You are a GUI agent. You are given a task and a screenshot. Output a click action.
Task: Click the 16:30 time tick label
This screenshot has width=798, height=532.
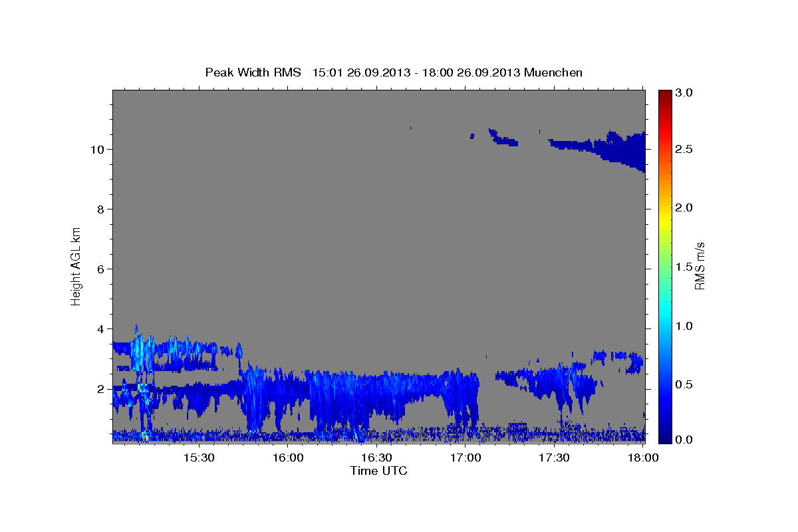pyautogui.click(x=376, y=458)
